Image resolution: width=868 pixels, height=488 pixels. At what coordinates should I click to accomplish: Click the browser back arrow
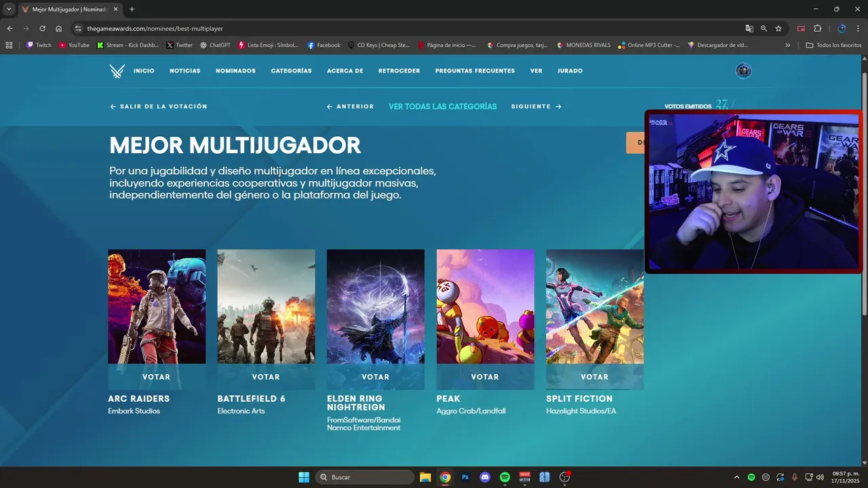tap(9, 28)
